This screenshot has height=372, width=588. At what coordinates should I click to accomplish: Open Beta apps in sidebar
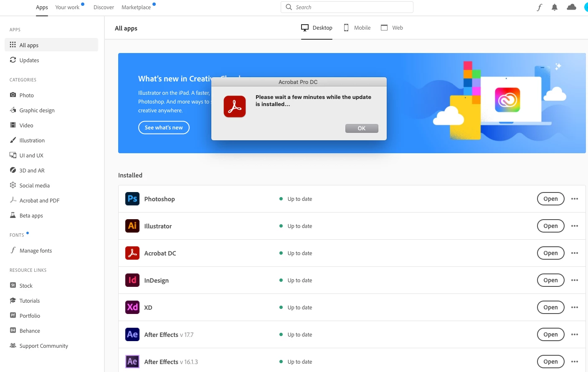51,215
